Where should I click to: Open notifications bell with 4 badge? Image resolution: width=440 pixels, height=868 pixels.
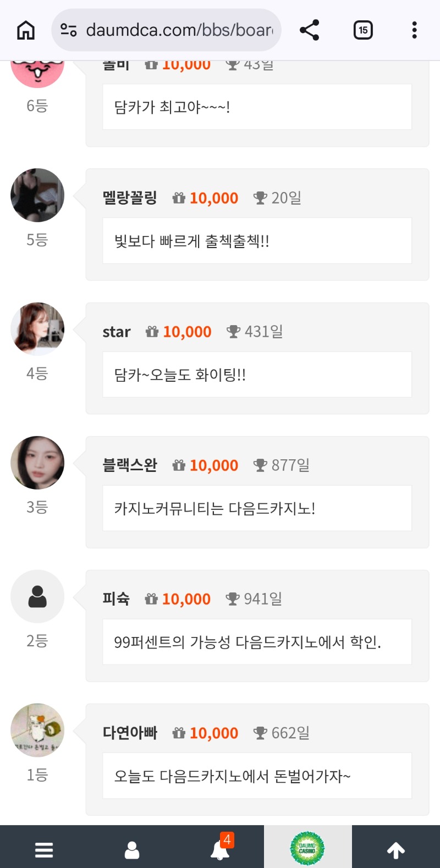click(221, 849)
